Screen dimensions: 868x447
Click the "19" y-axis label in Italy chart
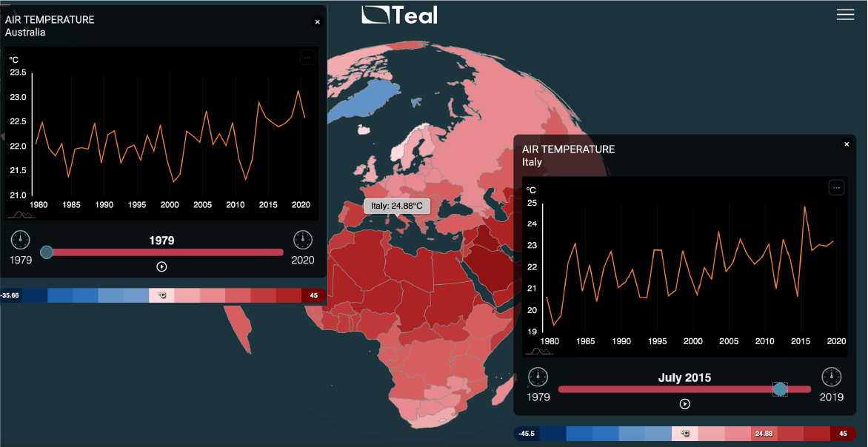pyautogui.click(x=532, y=332)
